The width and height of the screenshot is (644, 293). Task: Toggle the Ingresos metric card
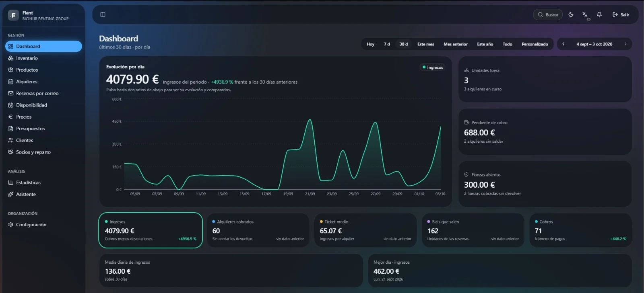click(151, 230)
